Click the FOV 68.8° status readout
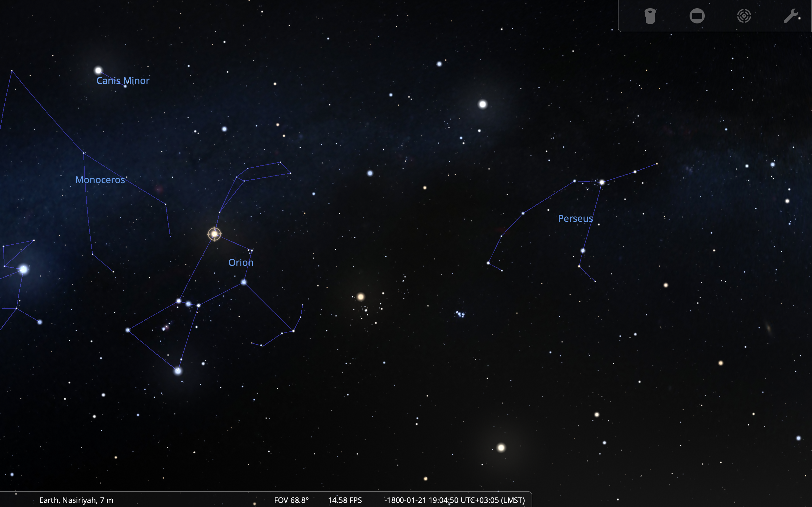Image resolution: width=812 pixels, height=507 pixels. click(291, 500)
